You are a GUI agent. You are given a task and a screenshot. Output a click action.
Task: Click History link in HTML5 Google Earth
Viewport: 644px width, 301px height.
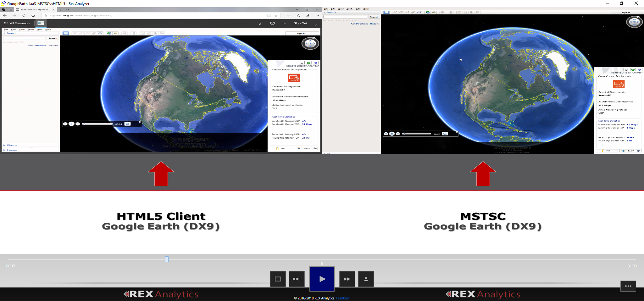pos(53,46)
